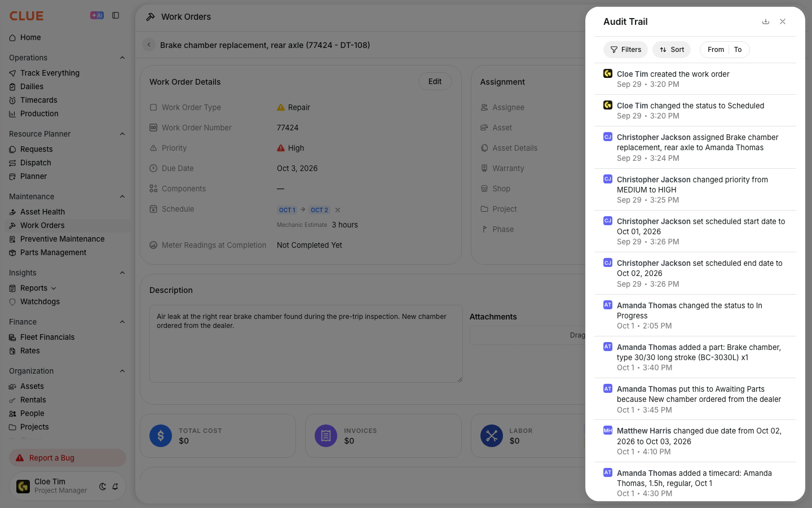This screenshot has width=812, height=508.
Task: Click Report a Bug button
Action: click(68, 458)
